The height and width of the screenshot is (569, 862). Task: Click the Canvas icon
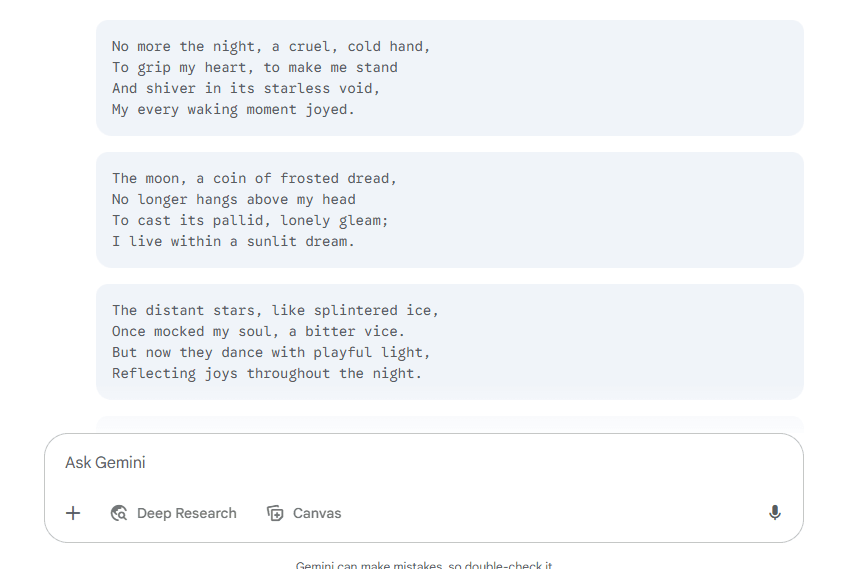tap(275, 513)
